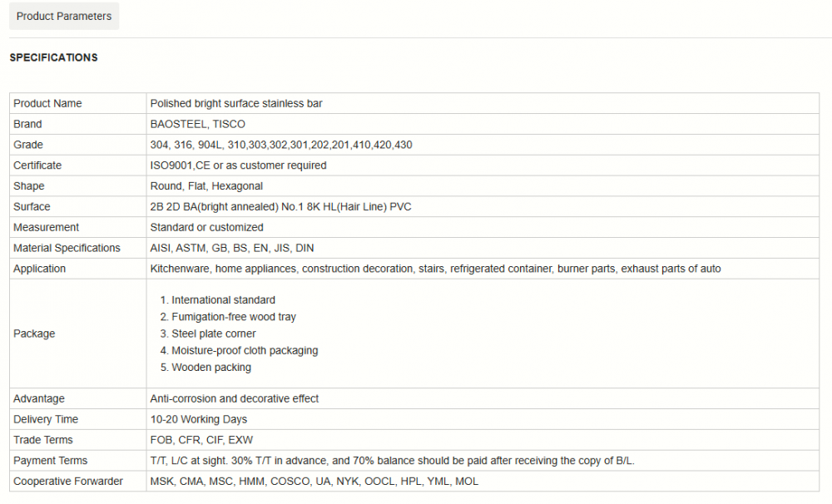Open the Product Parameters tab

click(64, 17)
